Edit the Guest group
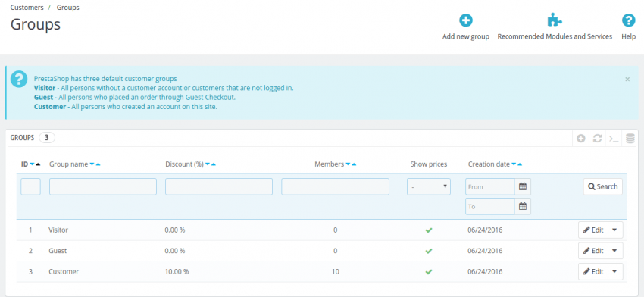Screen dimensions: 644x297 pos(593,251)
